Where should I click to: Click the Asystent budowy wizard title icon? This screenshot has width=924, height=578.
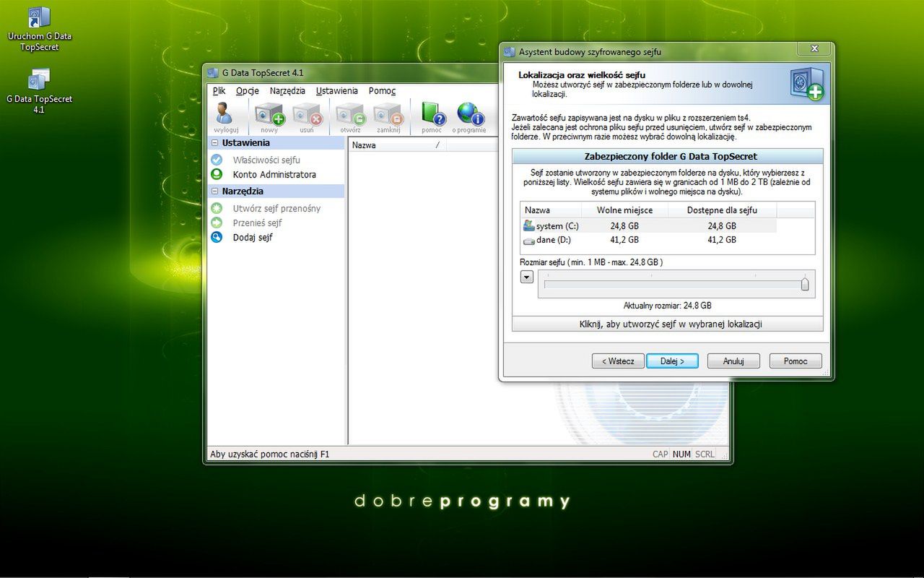click(x=510, y=52)
